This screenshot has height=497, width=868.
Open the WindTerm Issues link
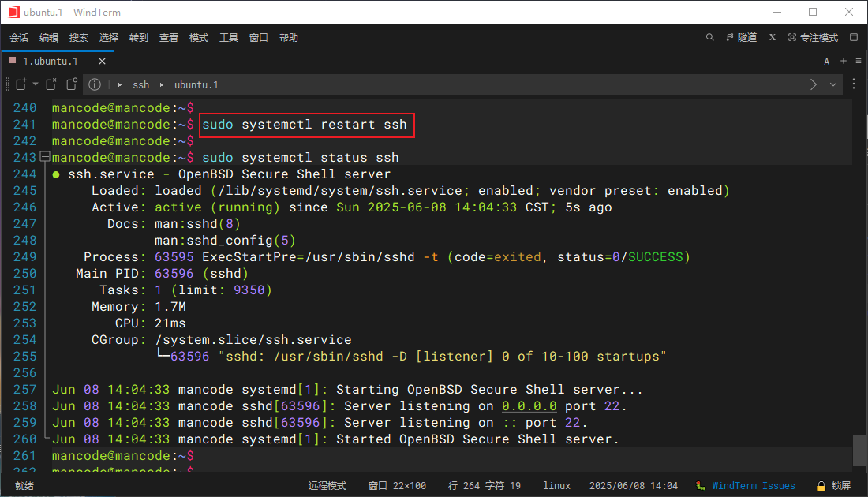coord(753,486)
